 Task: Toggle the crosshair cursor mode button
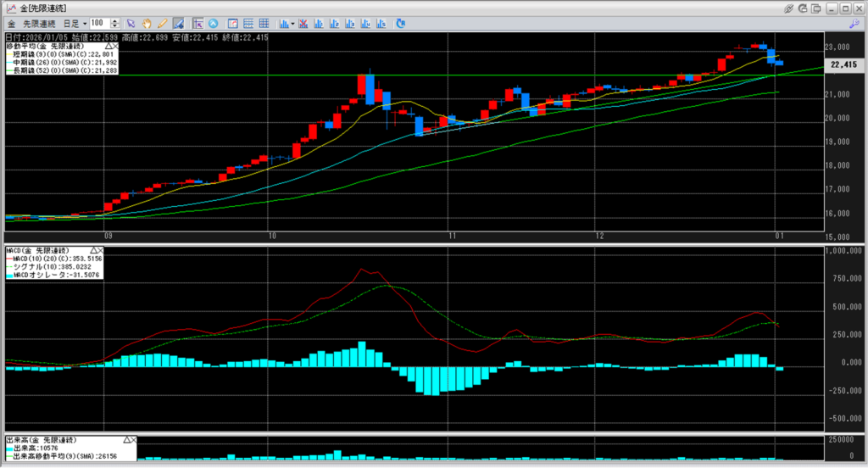coord(198,23)
